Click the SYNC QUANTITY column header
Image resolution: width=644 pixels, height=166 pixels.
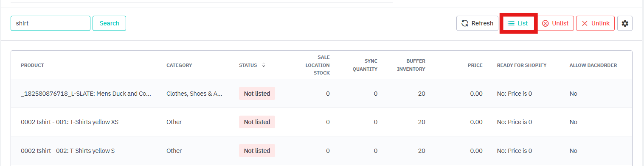pos(365,65)
